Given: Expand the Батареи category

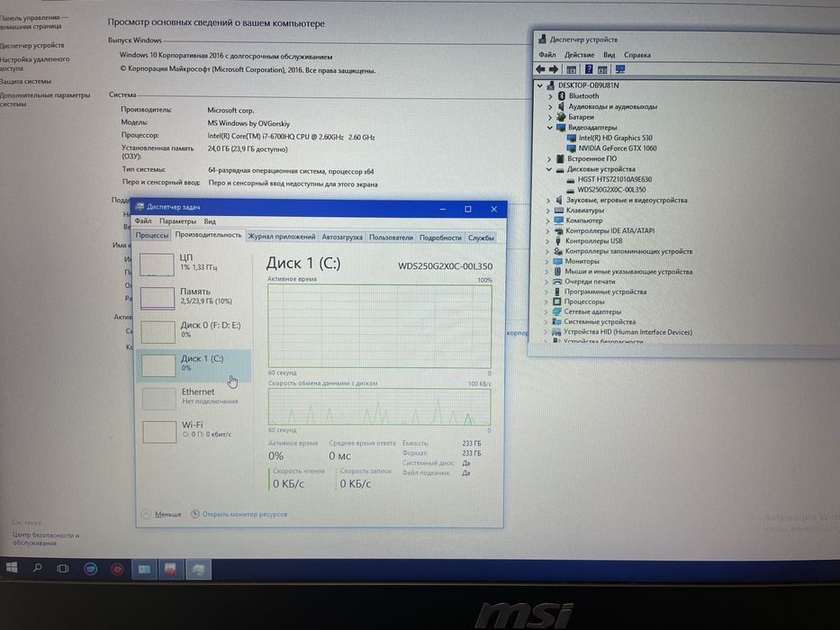Looking at the screenshot, I should point(550,117).
